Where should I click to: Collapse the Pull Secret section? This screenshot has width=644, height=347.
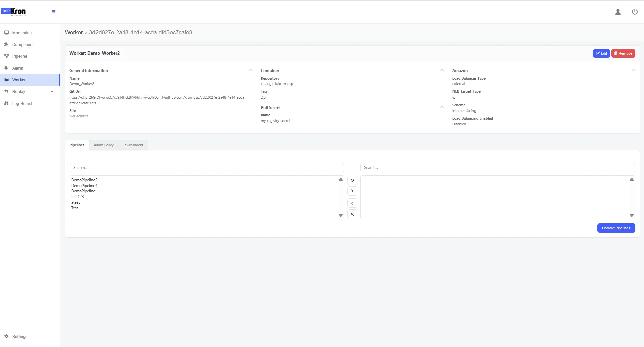point(442,107)
